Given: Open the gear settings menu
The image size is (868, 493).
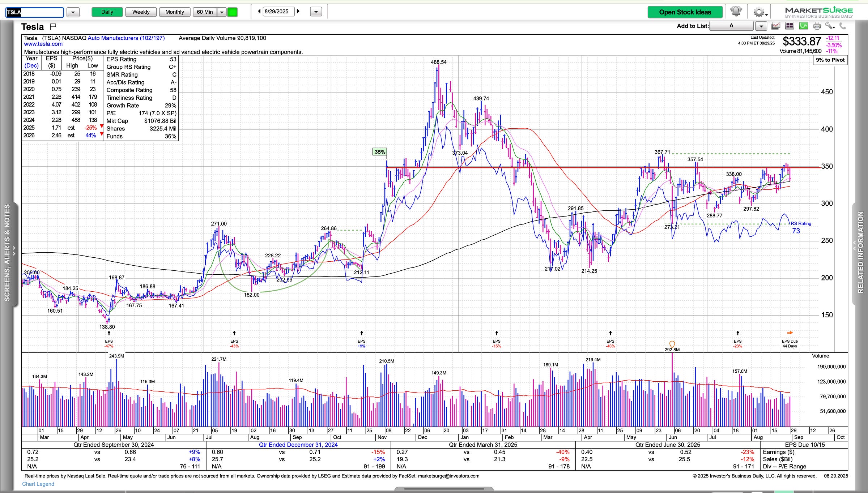Looking at the screenshot, I should click(x=759, y=12).
